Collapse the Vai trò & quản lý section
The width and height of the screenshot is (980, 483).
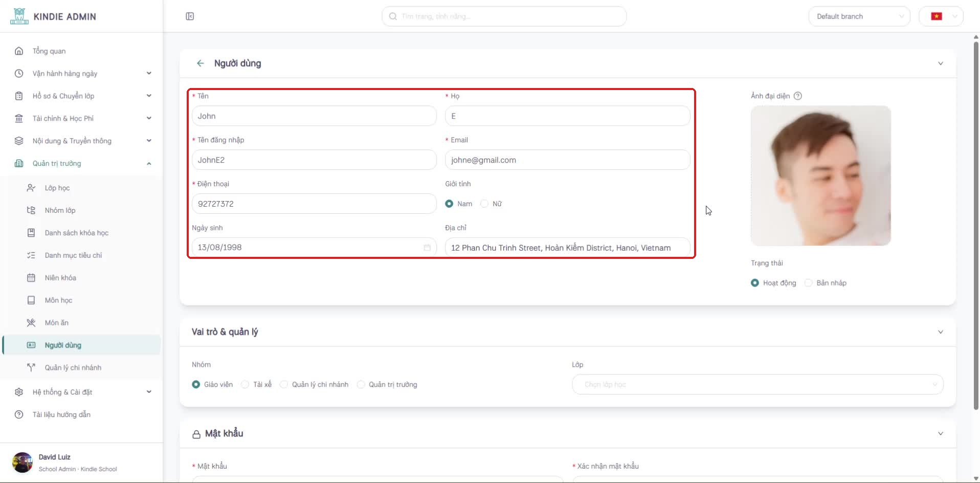coord(940,332)
